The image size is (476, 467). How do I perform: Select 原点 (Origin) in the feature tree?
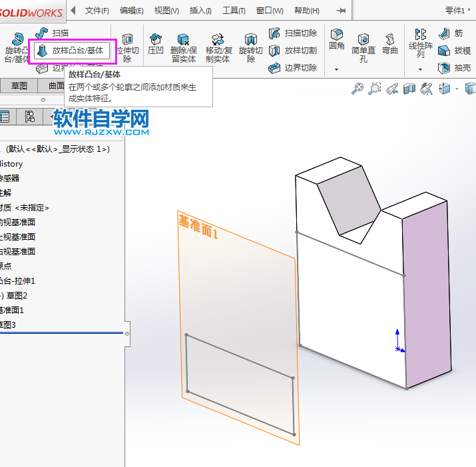[6, 266]
